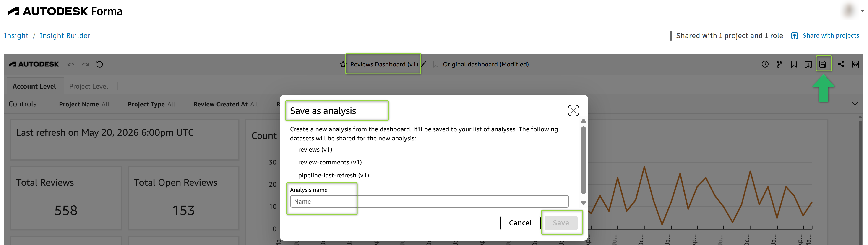
Task: Click the dialog scrollbar up arrow
Action: (584, 121)
